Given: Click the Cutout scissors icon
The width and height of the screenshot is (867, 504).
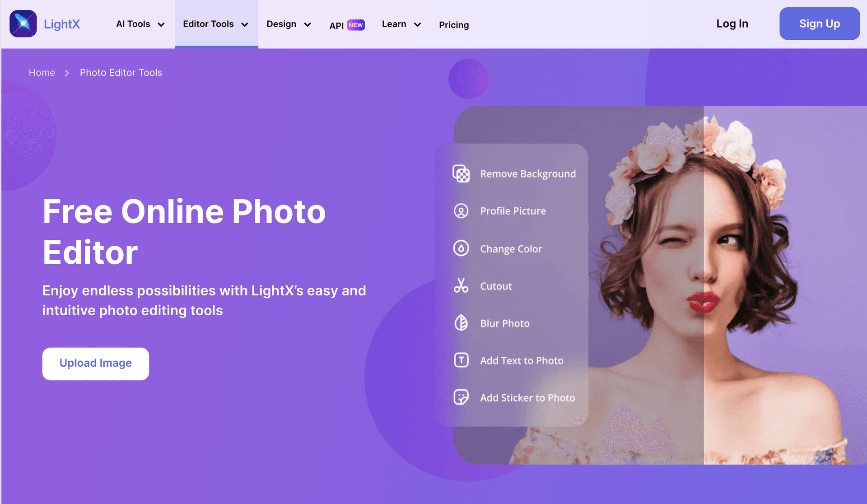Looking at the screenshot, I should (x=461, y=285).
